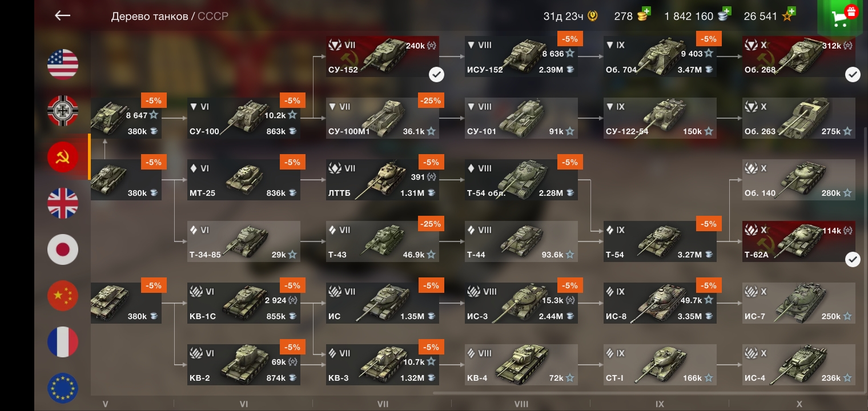Screen dimensions: 868x411
Task: Select the USA nation flag icon
Action: 63,65
